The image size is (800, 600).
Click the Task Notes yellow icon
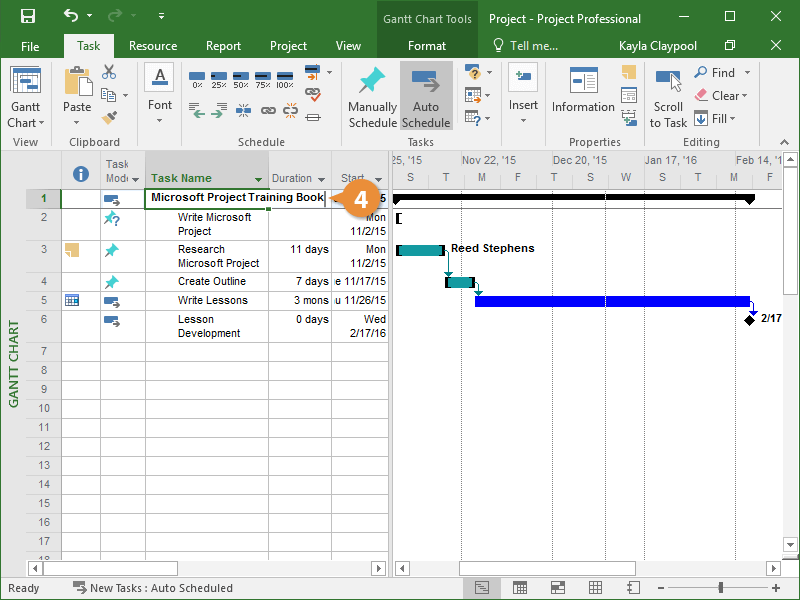(628, 72)
